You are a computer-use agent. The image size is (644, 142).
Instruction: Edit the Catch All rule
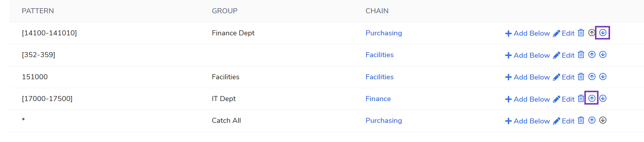coord(564,121)
